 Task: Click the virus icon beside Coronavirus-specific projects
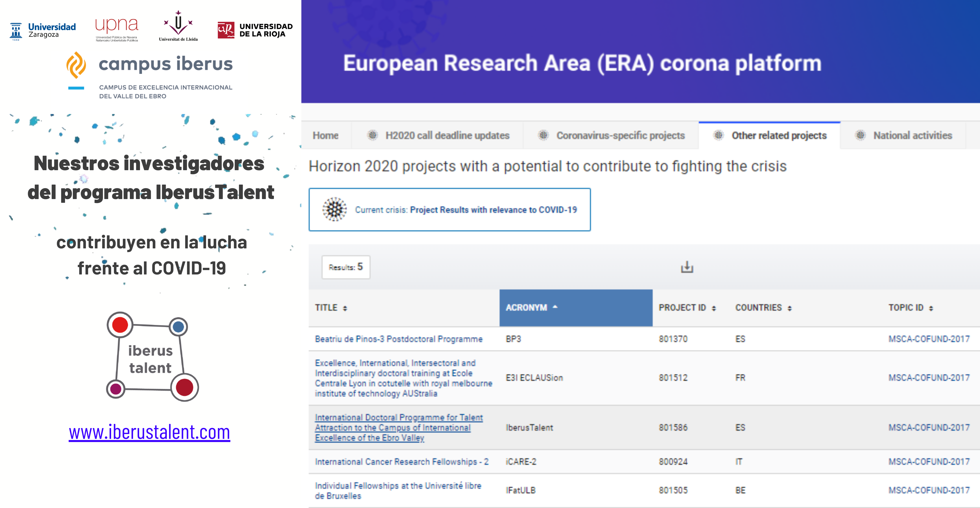click(x=543, y=135)
